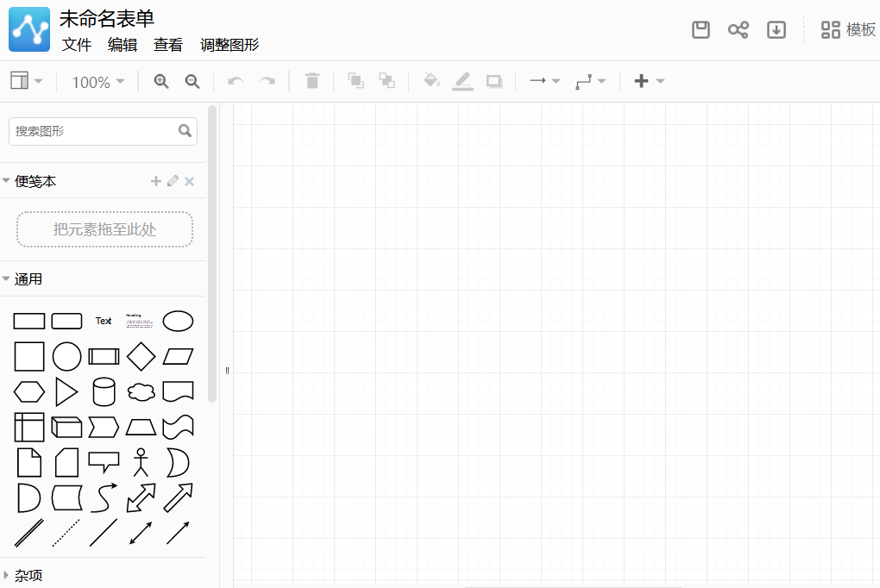880x588 pixels.
Task: Click the share icon in header
Action: (738, 29)
